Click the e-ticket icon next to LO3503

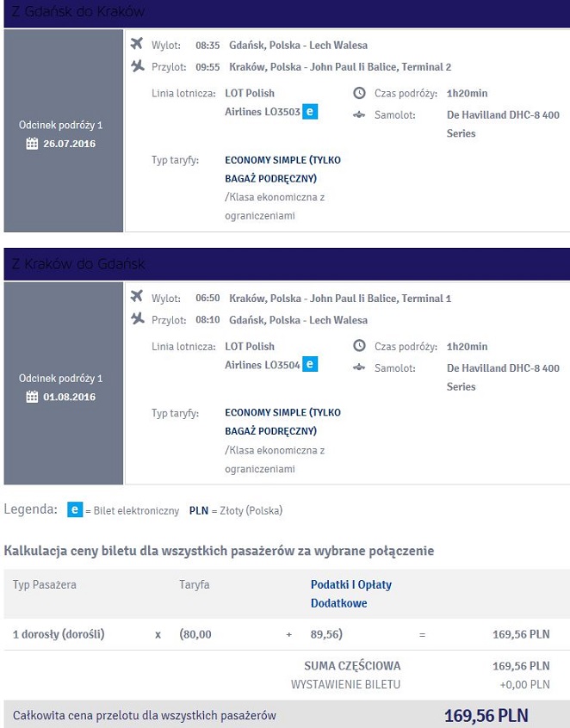pyautogui.click(x=310, y=111)
